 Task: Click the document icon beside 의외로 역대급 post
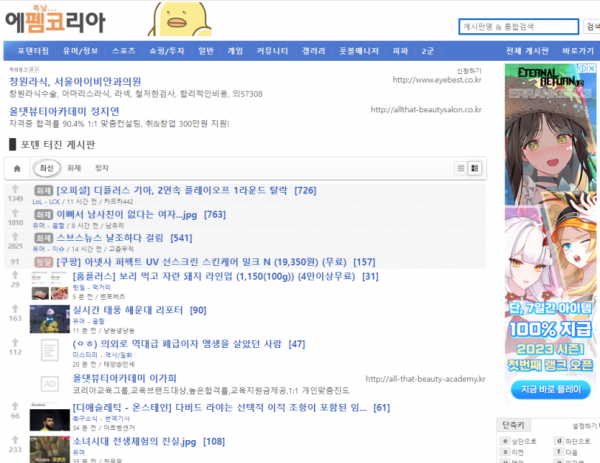click(49, 349)
